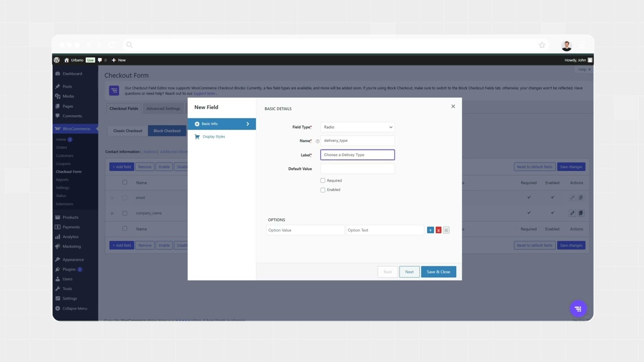
Task: Edit the company_name field with pencil icon
Action: (572, 213)
